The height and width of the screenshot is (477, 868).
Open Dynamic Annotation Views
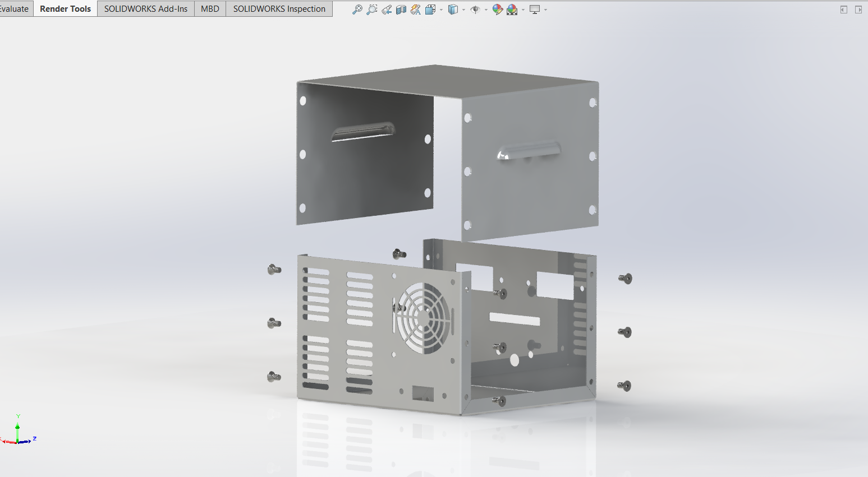pos(416,10)
